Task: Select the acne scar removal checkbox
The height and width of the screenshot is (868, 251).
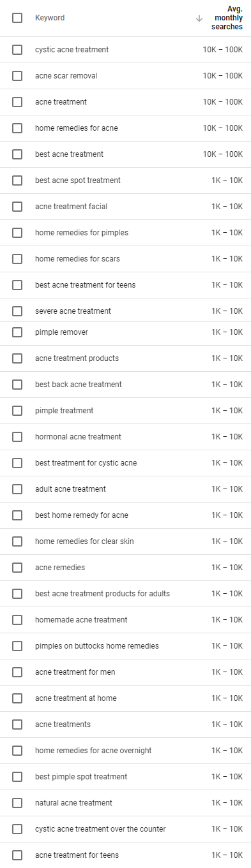Action: (x=17, y=76)
